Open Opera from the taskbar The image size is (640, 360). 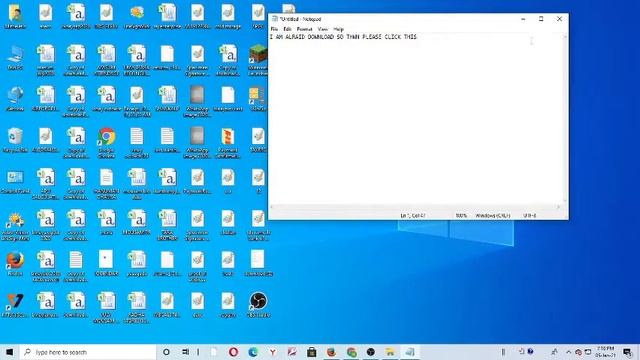tap(233, 352)
